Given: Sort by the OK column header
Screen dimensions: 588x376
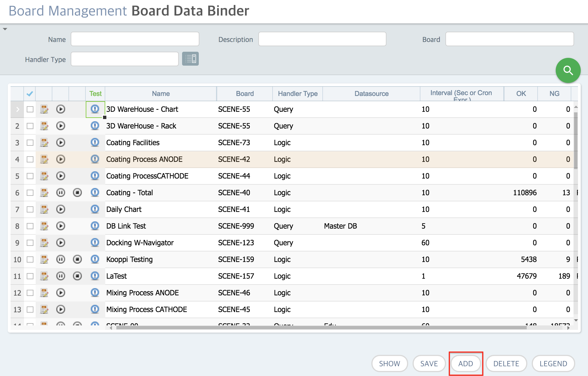Looking at the screenshot, I should coord(521,94).
